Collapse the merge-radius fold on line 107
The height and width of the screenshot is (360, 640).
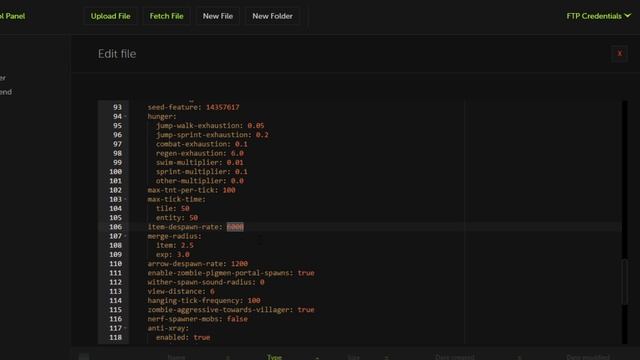coord(125,236)
